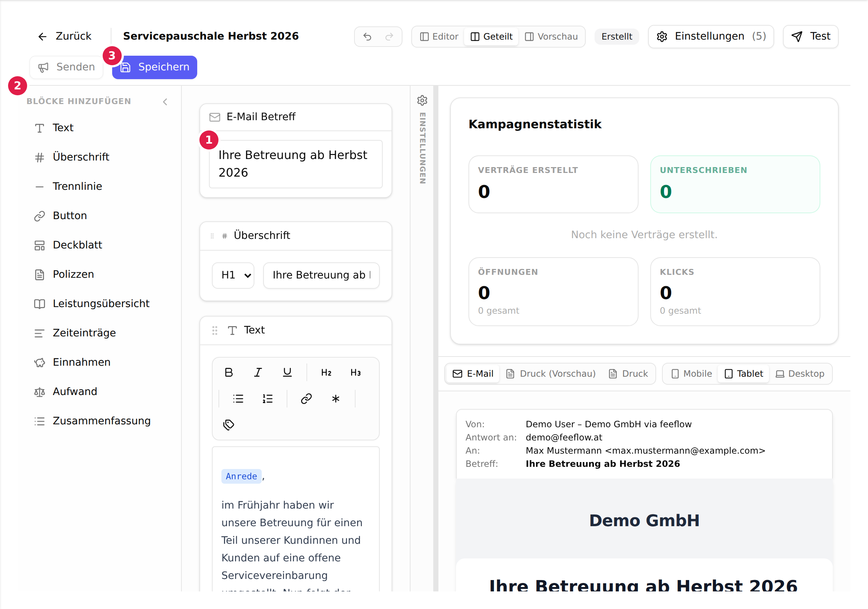Click the Anrede placeholder chip
Image resolution: width=868 pixels, height=609 pixels.
click(241, 476)
